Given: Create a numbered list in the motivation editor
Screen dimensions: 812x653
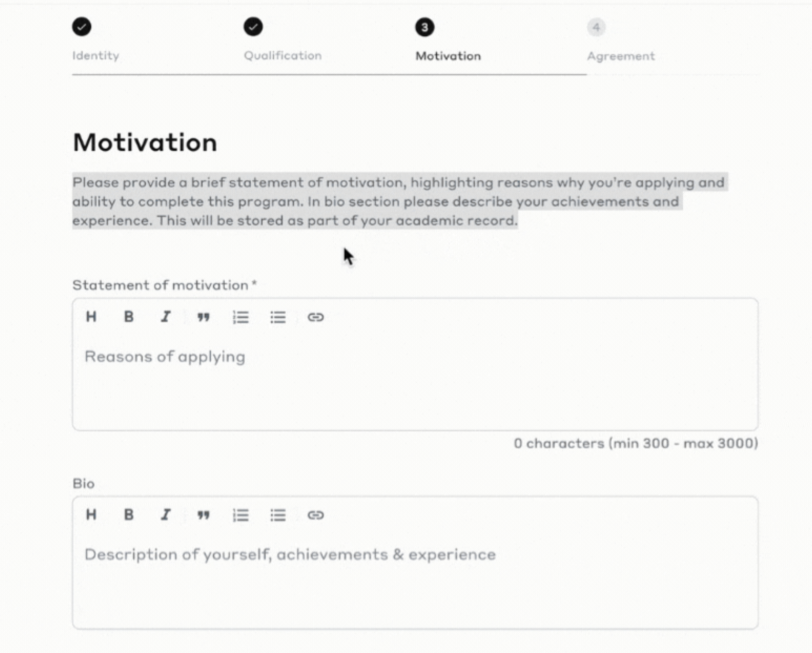Looking at the screenshot, I should tap(241, 317).
